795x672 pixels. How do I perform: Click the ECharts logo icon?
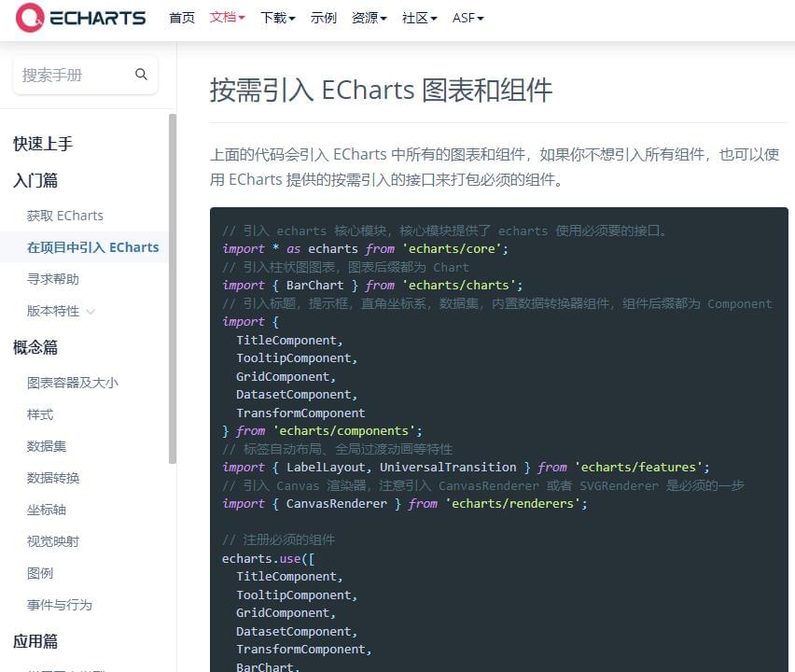tap(29, 18)
